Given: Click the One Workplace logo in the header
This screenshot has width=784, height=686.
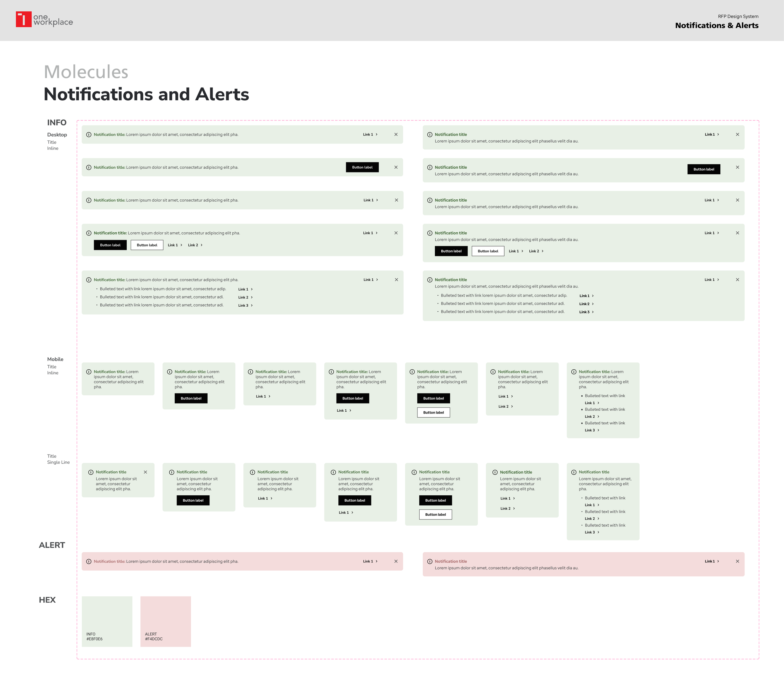Looking at the screenshot, I should point(44,19).
